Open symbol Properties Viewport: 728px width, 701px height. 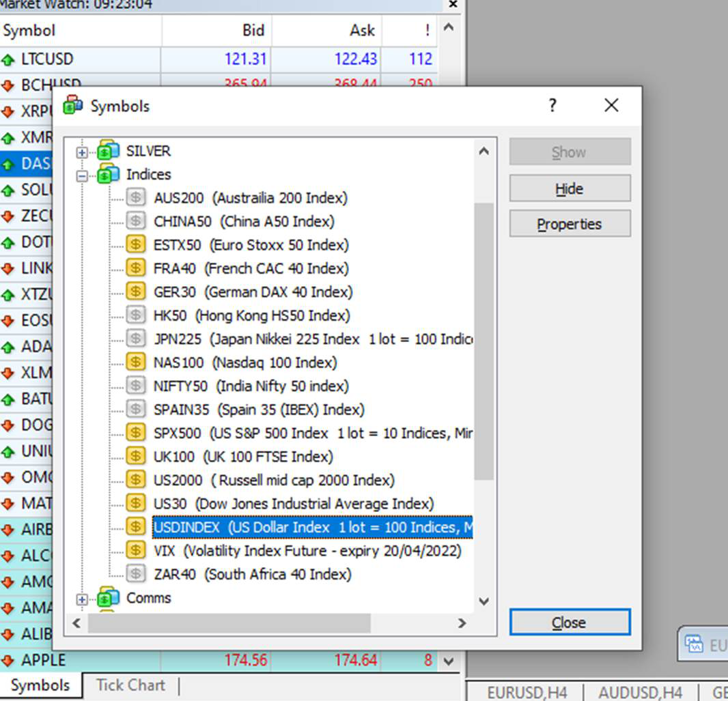pos(570,224)
